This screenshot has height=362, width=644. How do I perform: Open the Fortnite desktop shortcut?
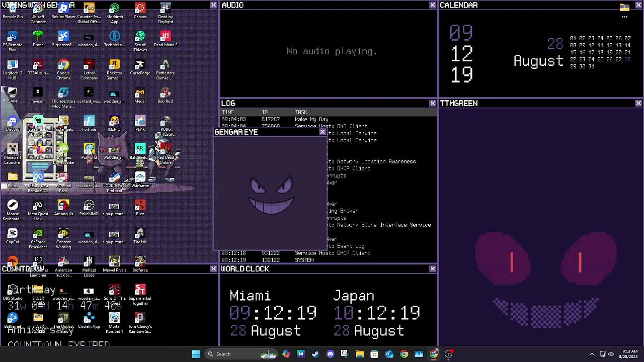click(89, 124)
